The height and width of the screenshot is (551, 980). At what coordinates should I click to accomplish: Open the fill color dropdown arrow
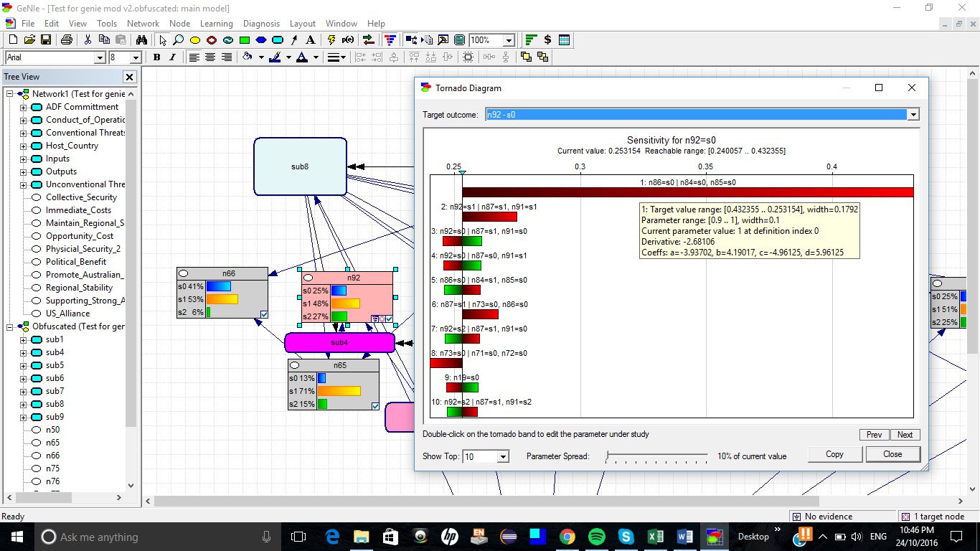click(x=261, y=57)
